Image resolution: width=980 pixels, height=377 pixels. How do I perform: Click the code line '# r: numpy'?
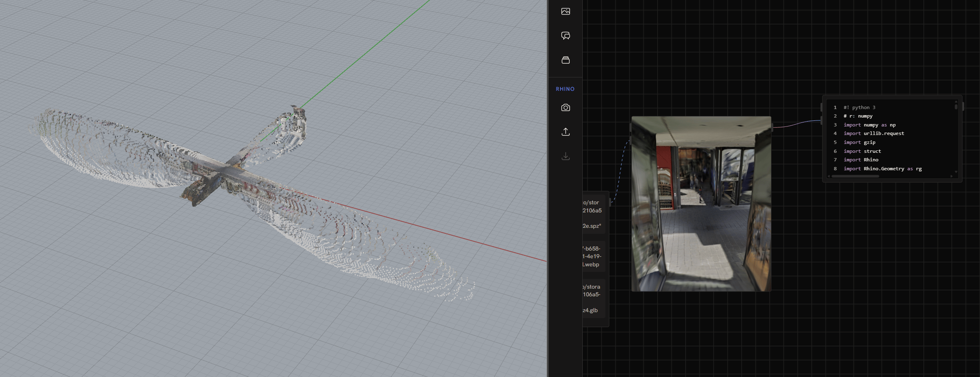(x=858, y=116)
